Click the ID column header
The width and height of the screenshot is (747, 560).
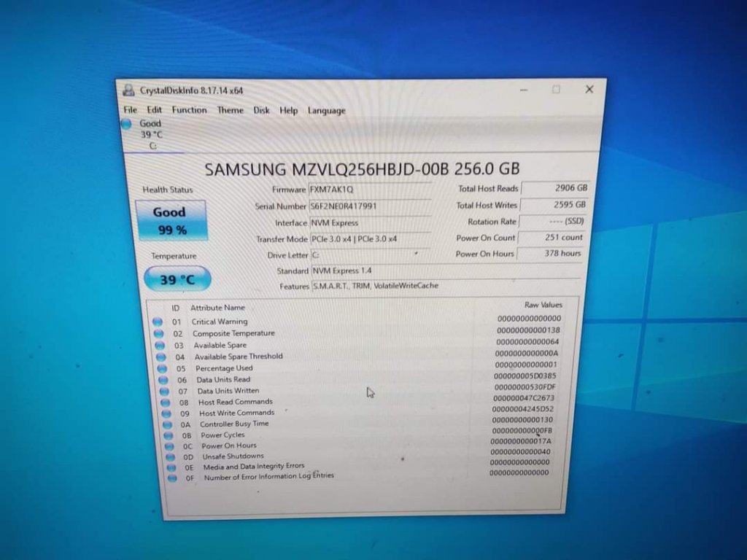tap(175, 308)
